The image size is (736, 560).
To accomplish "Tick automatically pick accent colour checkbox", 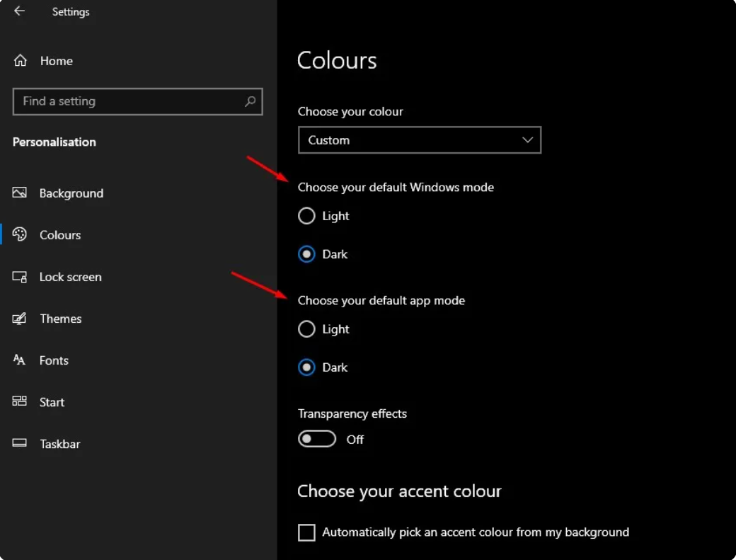I will pos(306,532).
